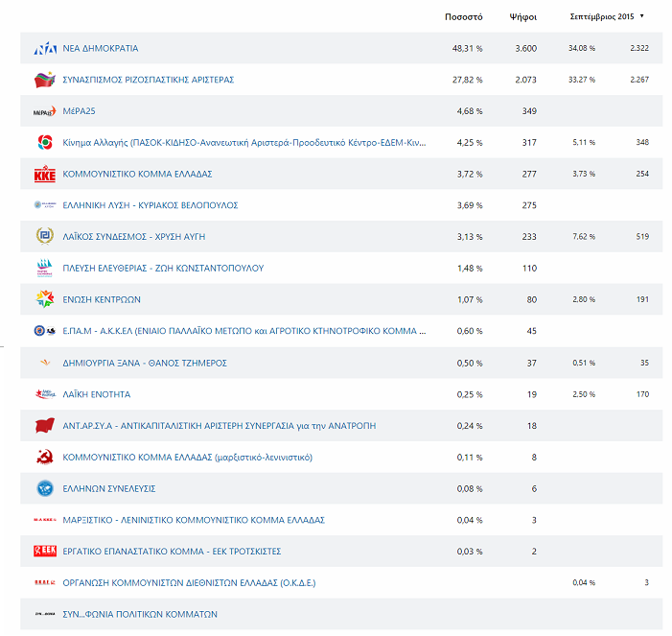672x636 pixels.
Task: Click the ΧΡΥΣΗ ΑΥΓΗ meander logo
Action: [45, 237]
